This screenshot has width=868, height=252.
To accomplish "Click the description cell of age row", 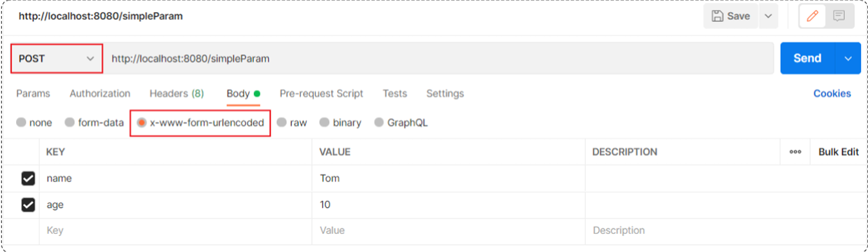I will pos(726,205).
